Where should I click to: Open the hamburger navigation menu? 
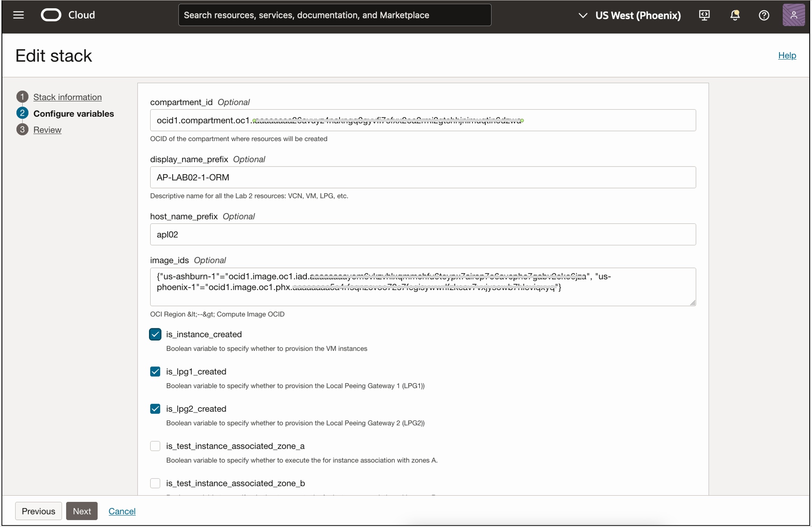point(18,15)
